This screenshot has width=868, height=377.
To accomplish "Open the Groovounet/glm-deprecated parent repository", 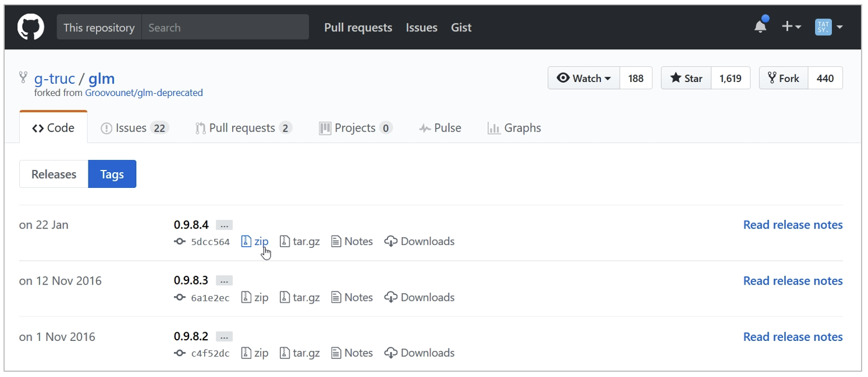I will (144, 93).
